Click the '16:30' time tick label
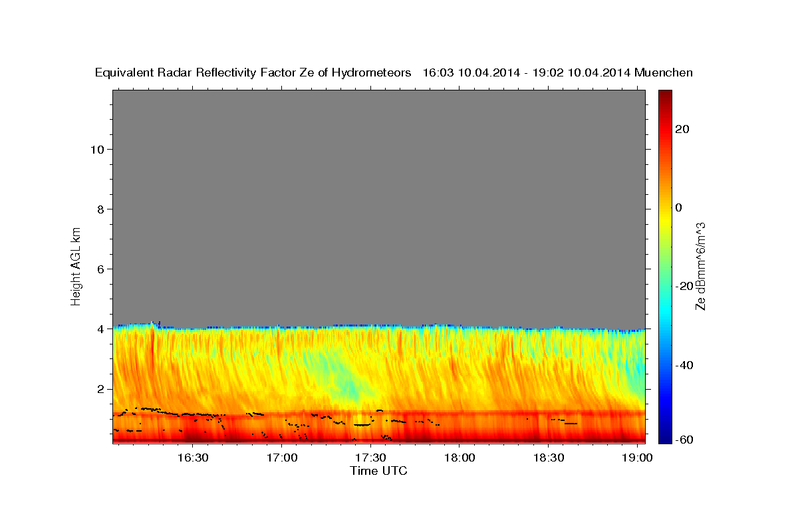Image resolution: width=798 pixels, height=532 pixels. click(193, 458)
